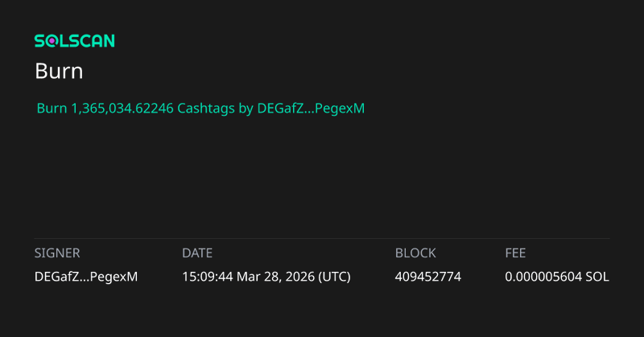644x337 pixels.
Task: Click the (UTC) timezone text
Action: [x=335, y=277]
